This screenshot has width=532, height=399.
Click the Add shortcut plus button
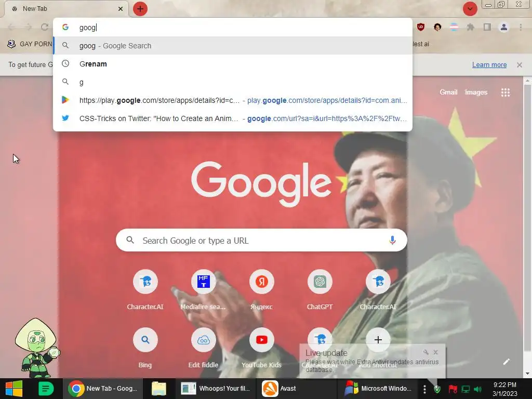(x=378, y=340)
